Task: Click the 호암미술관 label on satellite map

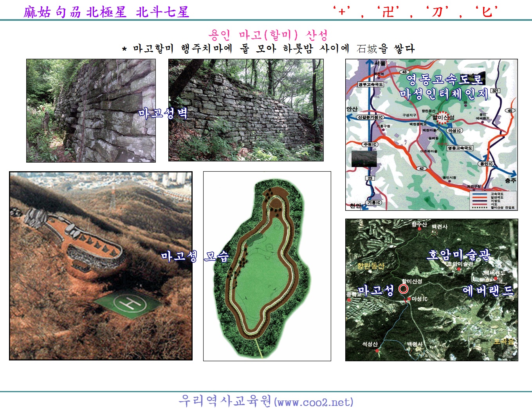Action: 458,255
